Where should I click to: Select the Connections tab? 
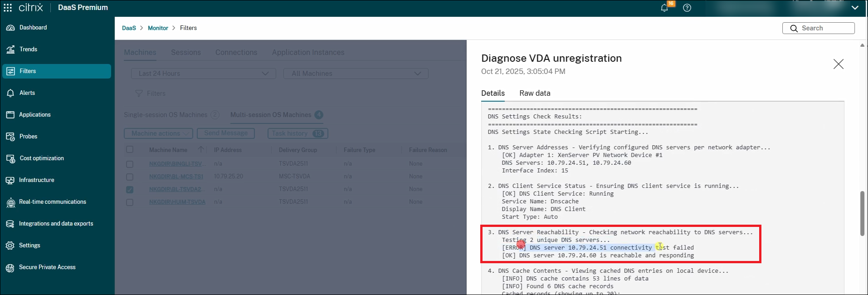click(x=236, y=52)
